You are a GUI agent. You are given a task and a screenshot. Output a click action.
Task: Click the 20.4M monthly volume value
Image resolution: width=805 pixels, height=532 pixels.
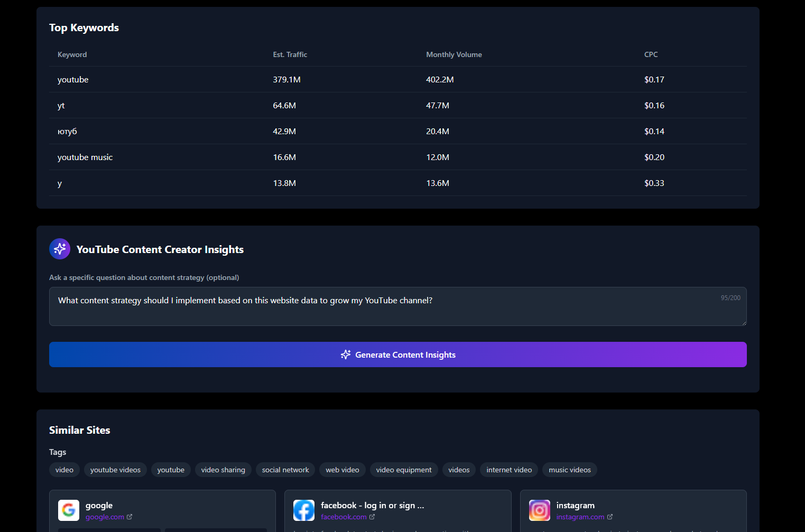click(438, 131)
